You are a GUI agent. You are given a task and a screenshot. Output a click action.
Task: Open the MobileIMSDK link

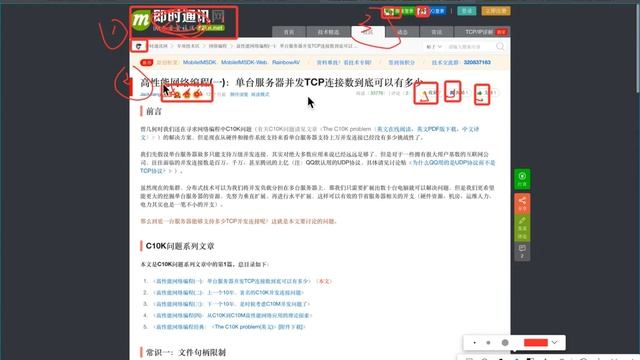coord(199,62)
